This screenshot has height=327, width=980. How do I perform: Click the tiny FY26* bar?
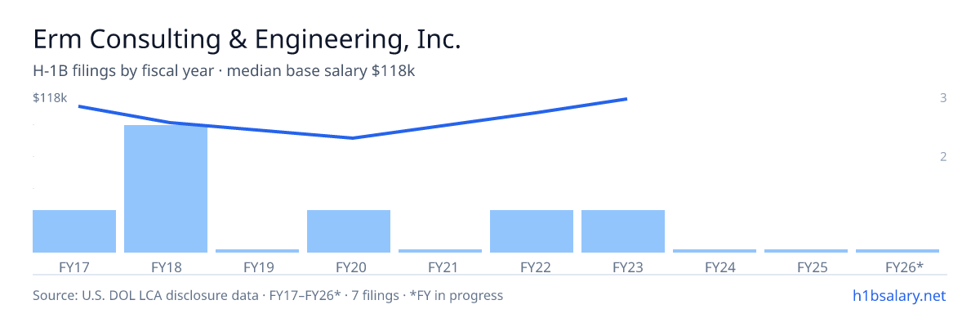(898, 251)
